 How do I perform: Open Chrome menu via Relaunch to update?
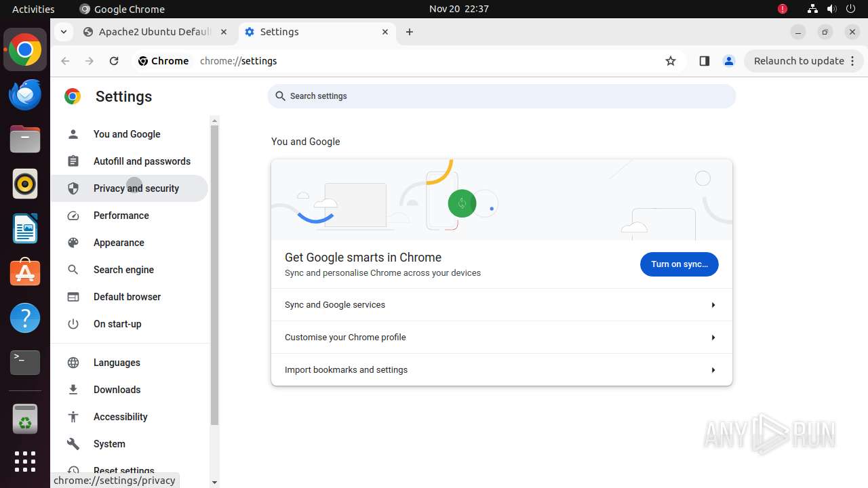pos(804,61)
